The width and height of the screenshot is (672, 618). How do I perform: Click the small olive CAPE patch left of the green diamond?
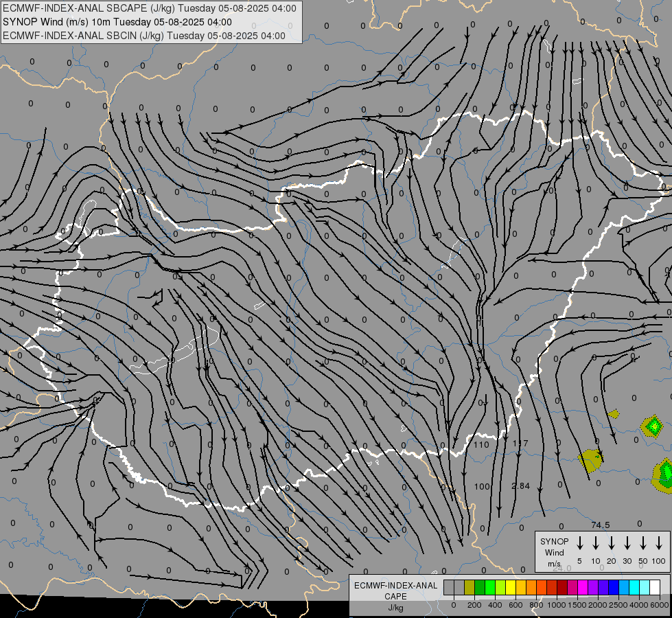[614, 414]
